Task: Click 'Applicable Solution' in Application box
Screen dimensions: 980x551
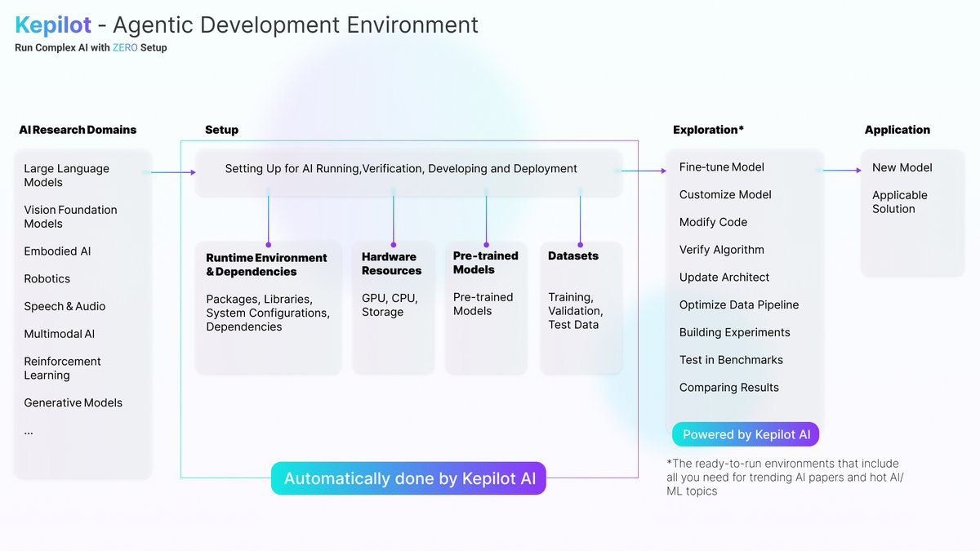Action: click(x=900, y=202)
